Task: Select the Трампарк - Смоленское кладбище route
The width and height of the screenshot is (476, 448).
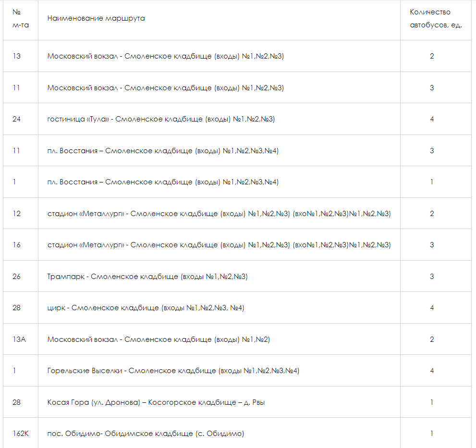Action: pos(147,277)
